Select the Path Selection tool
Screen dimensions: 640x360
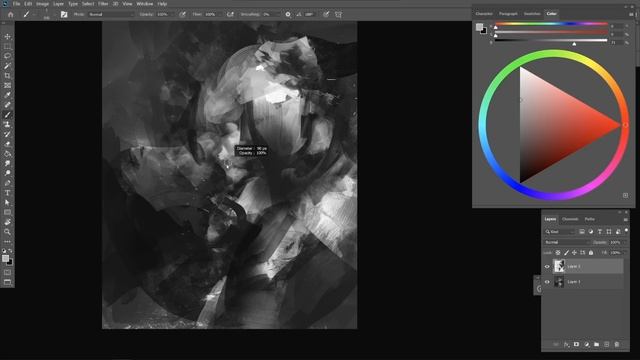[x=7, y=202]
